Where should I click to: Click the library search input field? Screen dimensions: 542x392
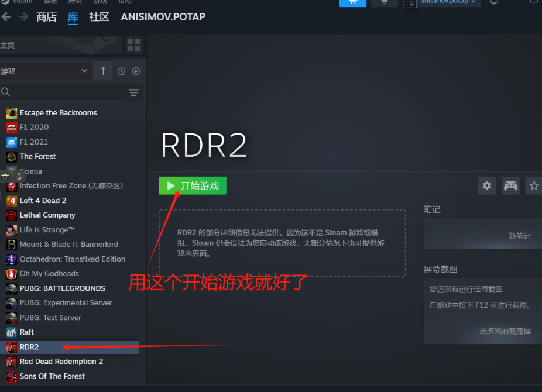point(64,92)
